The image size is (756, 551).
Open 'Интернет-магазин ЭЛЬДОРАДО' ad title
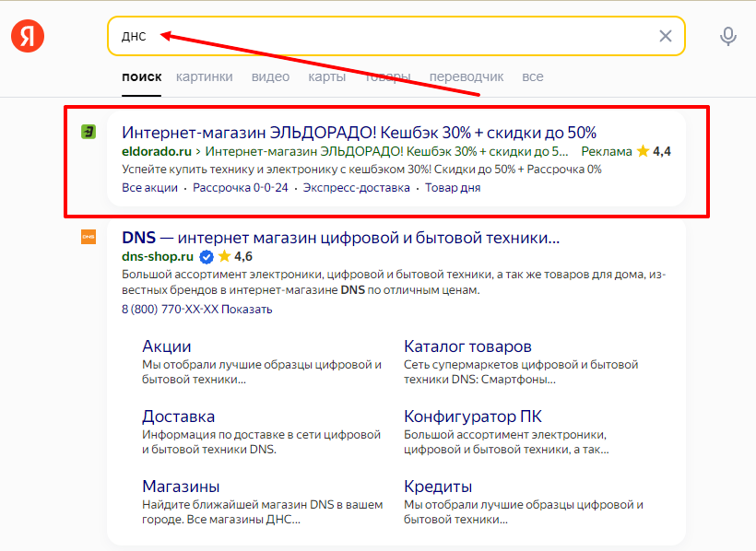click(360, 132)
